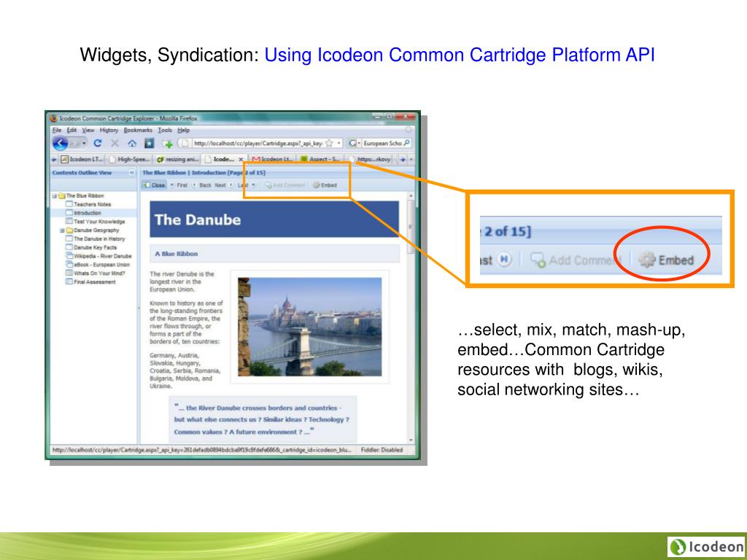Open the Tools menu
Image resolution: width=747 pixels, height=560 pixels.
point(165,130)
